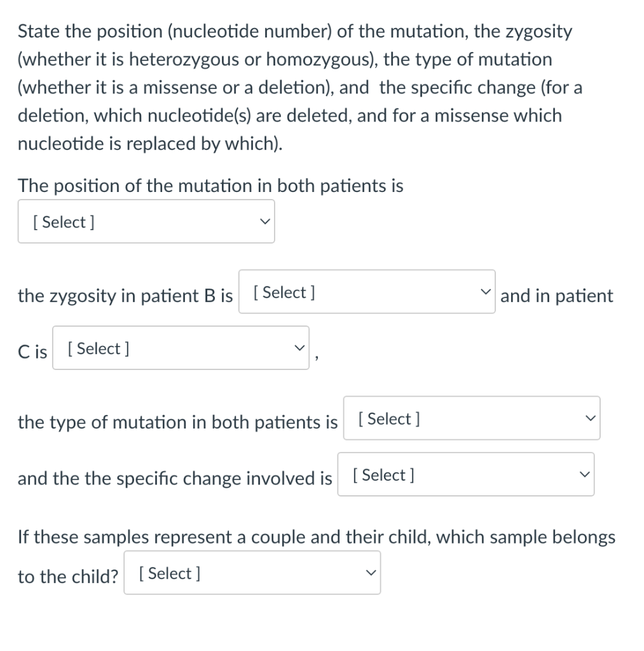The height and width of the screenshot is (651, 644).
Task: Click the chevron on the child sample selector
Action: (371, 572)
